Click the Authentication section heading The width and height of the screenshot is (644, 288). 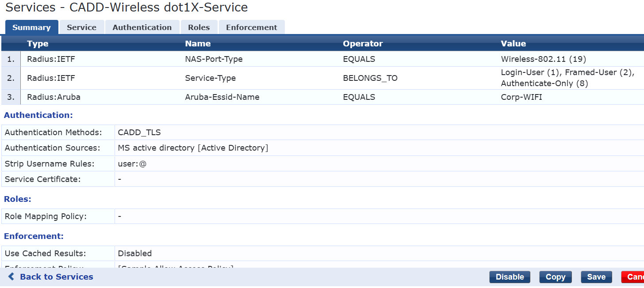pos(38,115)
